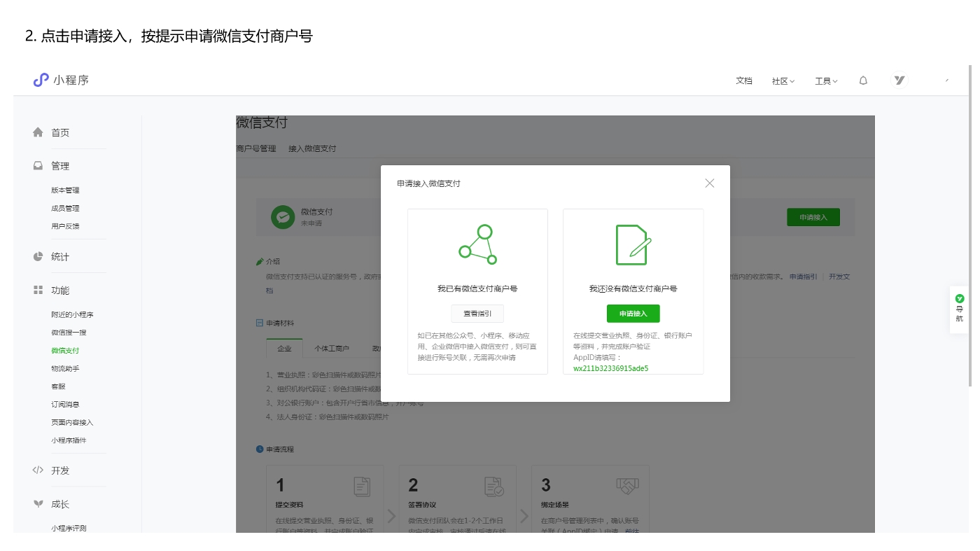Select 微信支付 in sidebar
The height and width of the screenshot is (551, 980).
pyautogui.click(x=65, y=351)
